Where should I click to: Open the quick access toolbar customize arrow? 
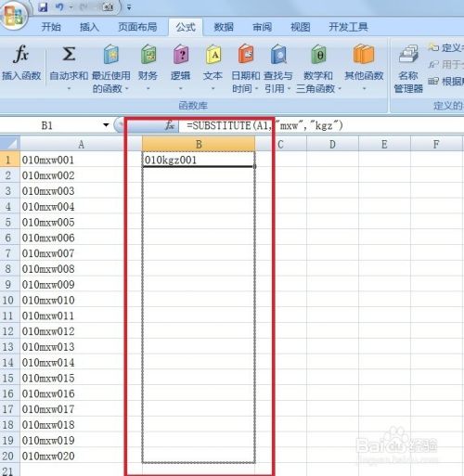[x=129, y=7]
